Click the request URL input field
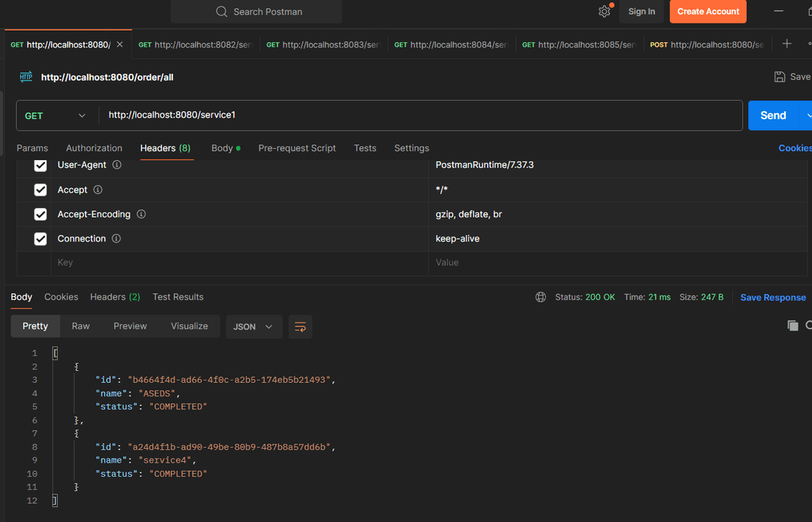812x522 pixels. (420, 115)
